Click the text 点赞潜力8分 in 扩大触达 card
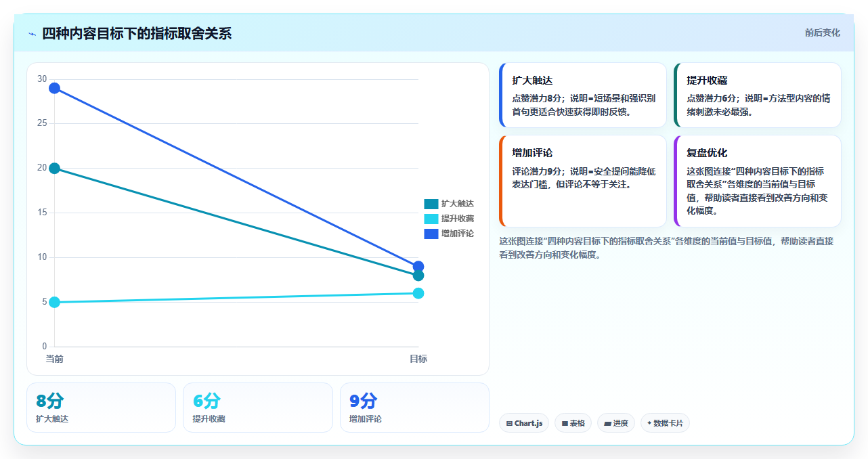Screen dimensions: 868x459 pos(536,98)
